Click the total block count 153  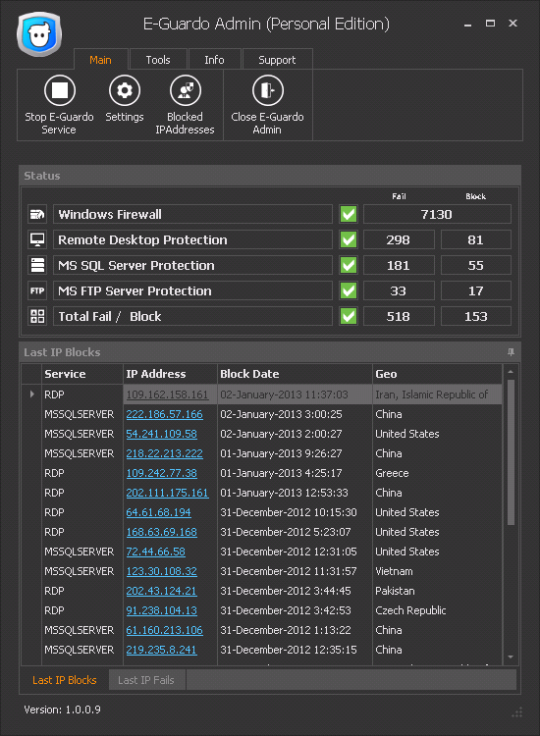coord(476,316)
